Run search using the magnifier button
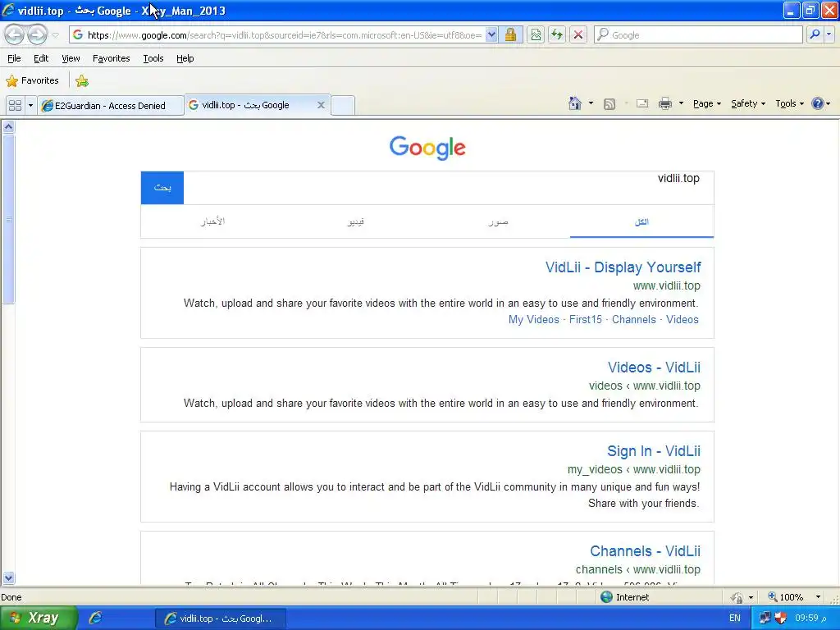This screenshot has height=630, width=840. click(815, 34)
